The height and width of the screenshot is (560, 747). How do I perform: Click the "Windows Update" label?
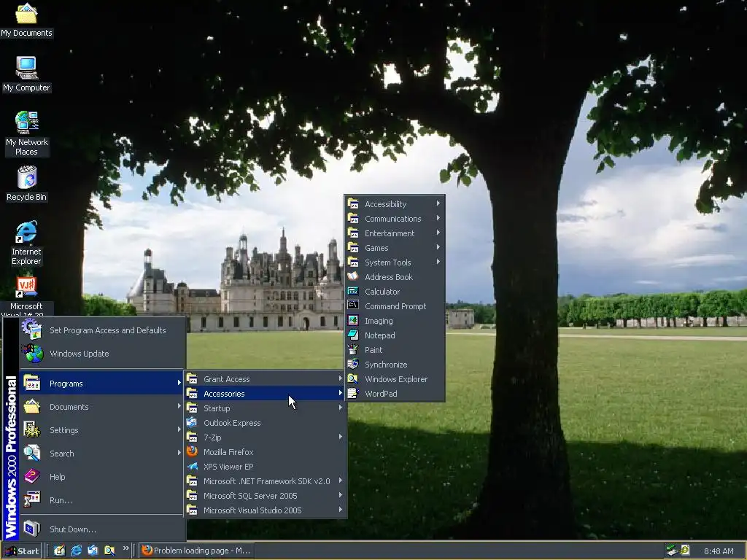click(x=79, y=354)
